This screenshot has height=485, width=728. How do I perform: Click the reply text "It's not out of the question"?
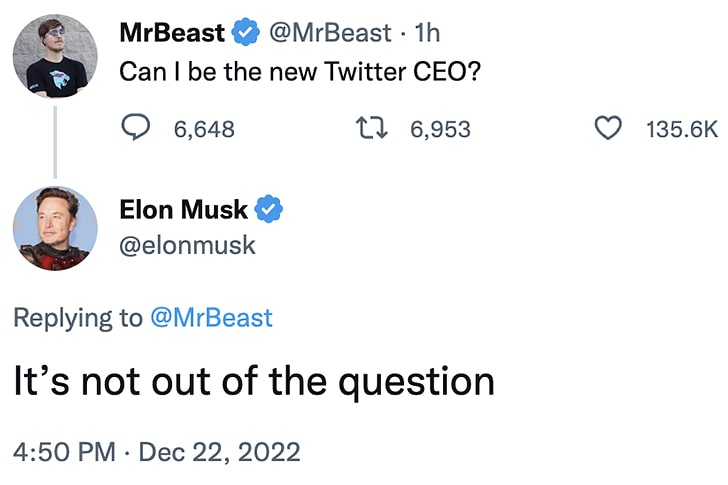click(x=253, y=381)
